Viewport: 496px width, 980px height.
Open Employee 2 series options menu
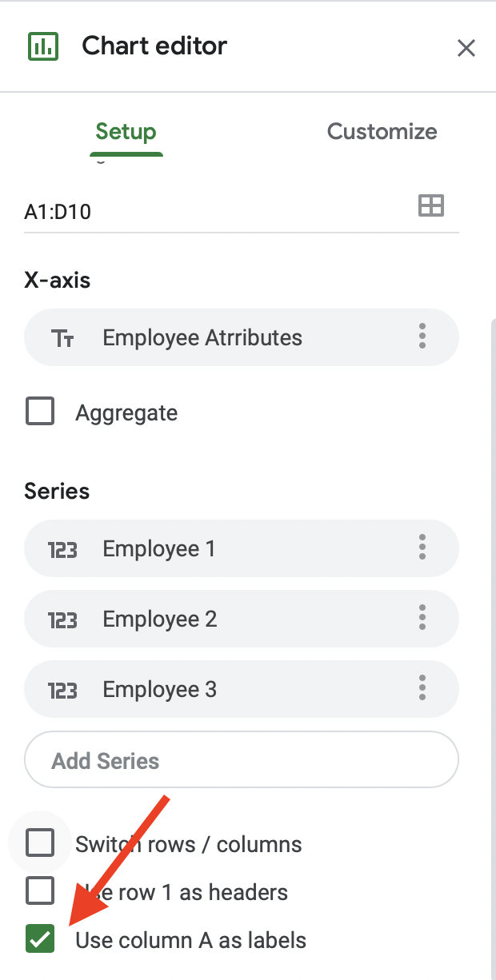click(x=422, y=618)
